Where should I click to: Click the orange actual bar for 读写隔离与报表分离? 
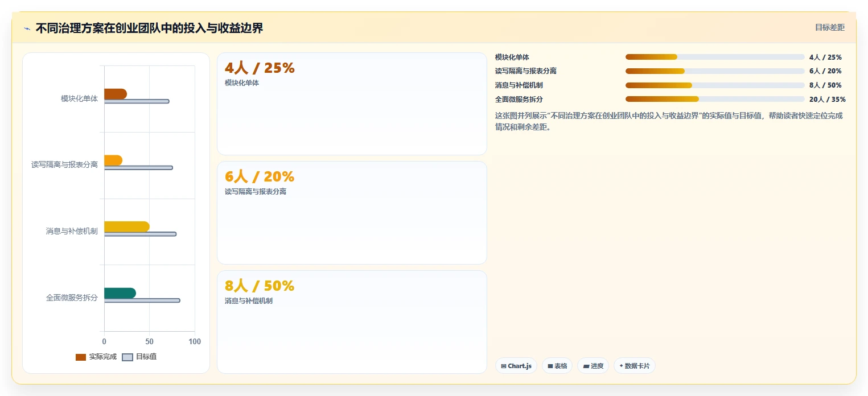pyautogui.click(x=113, y=160)
